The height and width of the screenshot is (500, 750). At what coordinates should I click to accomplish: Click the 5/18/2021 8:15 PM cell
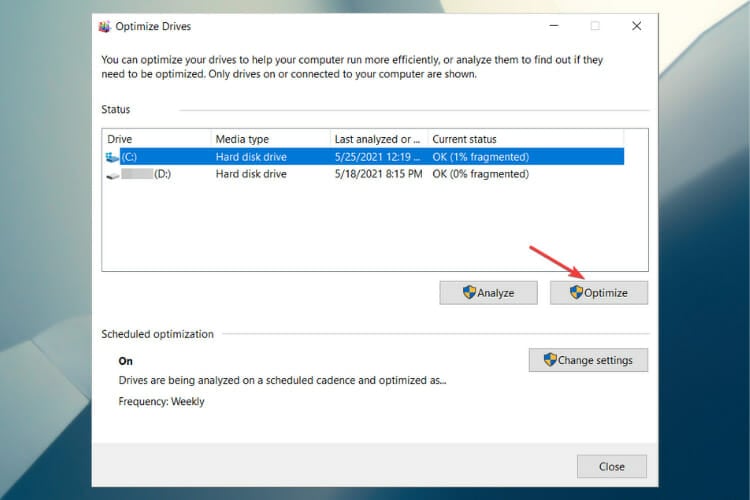(378, 174)
